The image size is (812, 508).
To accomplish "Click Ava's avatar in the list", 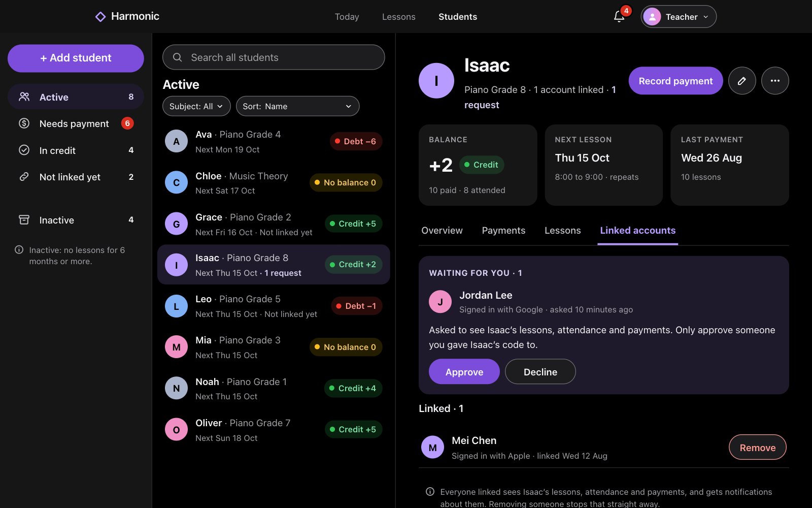I will pos(177,141).
